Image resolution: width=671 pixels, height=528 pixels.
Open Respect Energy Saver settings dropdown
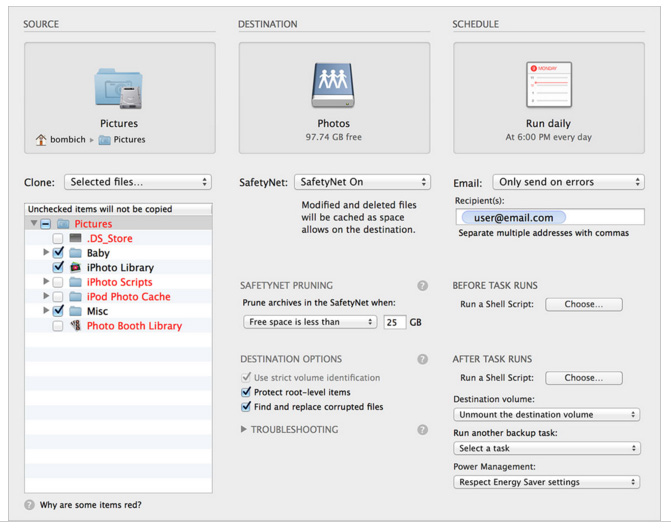[546, 482]
